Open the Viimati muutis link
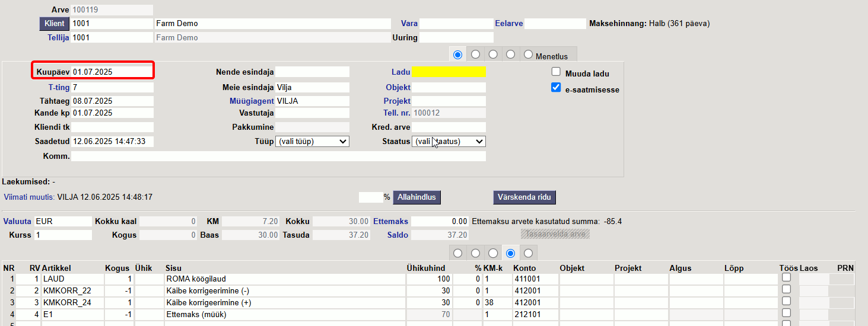 30,197
